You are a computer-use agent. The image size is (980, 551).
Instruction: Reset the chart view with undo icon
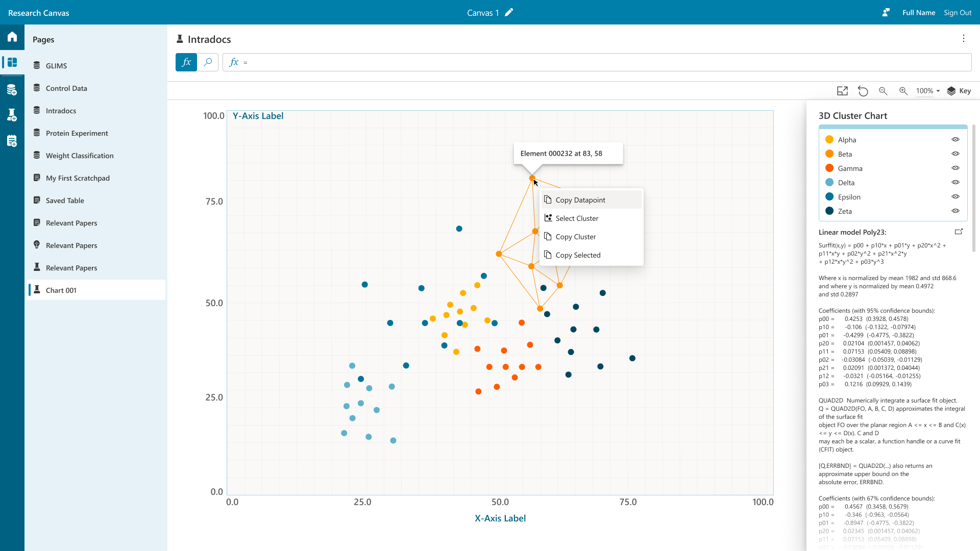(x=863, y=91)
